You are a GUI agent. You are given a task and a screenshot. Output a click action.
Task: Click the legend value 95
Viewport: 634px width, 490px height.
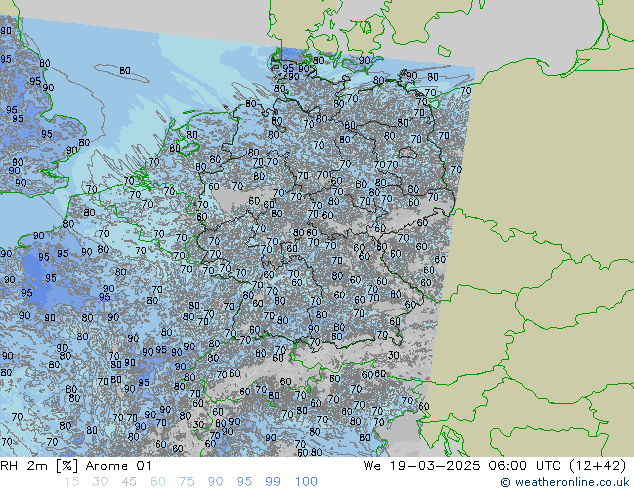244,482
